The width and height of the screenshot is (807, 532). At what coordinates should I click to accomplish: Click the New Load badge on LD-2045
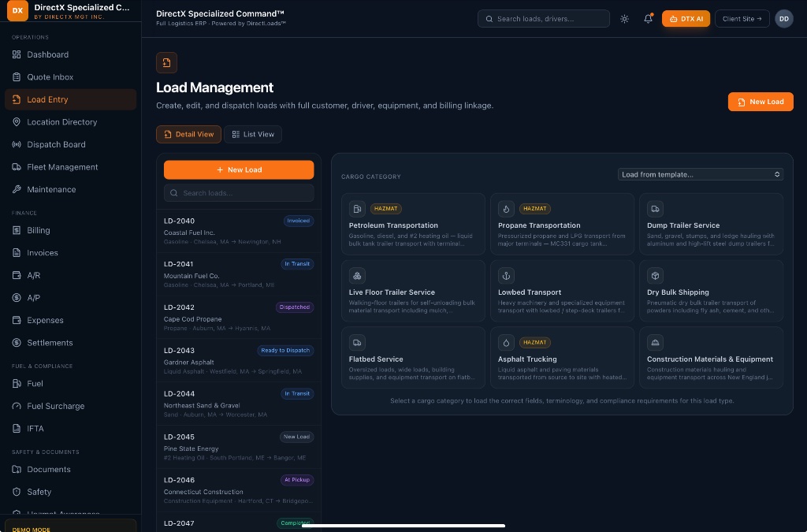[296, 437]
